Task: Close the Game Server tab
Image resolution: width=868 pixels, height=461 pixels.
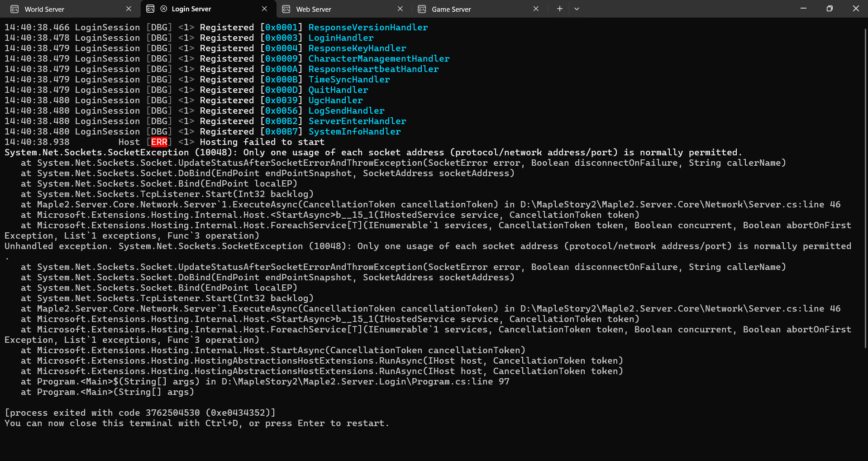Action: point(536,9)
